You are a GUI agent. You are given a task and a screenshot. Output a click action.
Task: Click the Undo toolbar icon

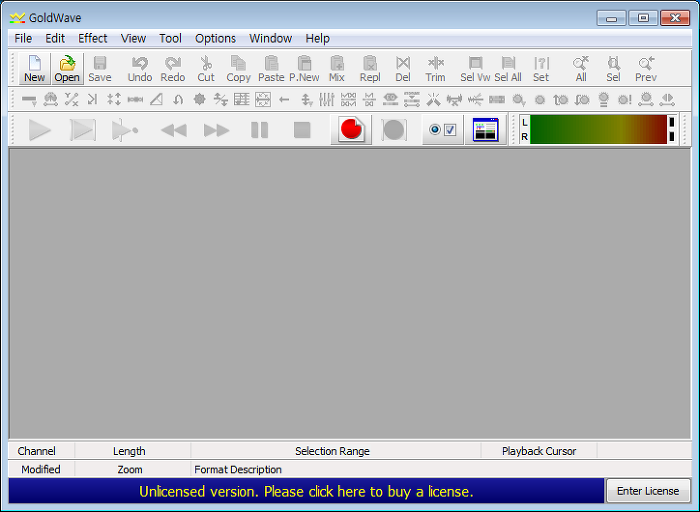tap(140, 69)
